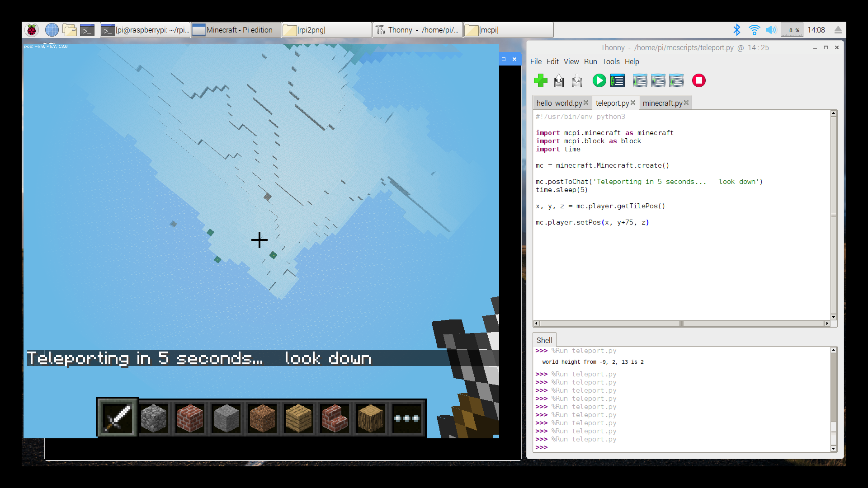
Task: Select the brick block in hotbar
Action: (x=190, y=418)
